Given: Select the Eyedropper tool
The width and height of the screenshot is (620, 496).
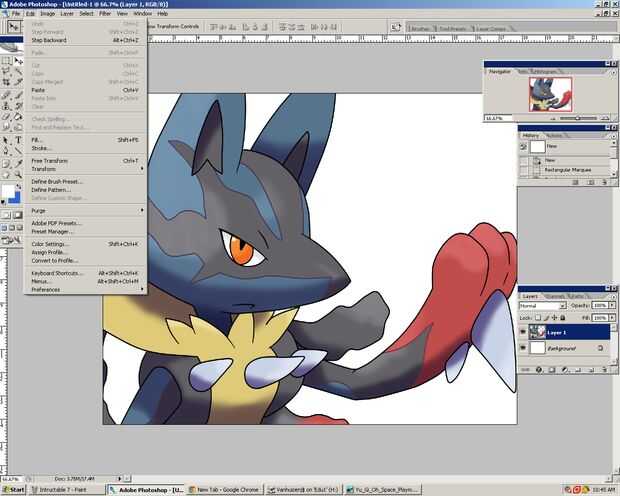Looking at the screenshot, I should coord(18,164).
